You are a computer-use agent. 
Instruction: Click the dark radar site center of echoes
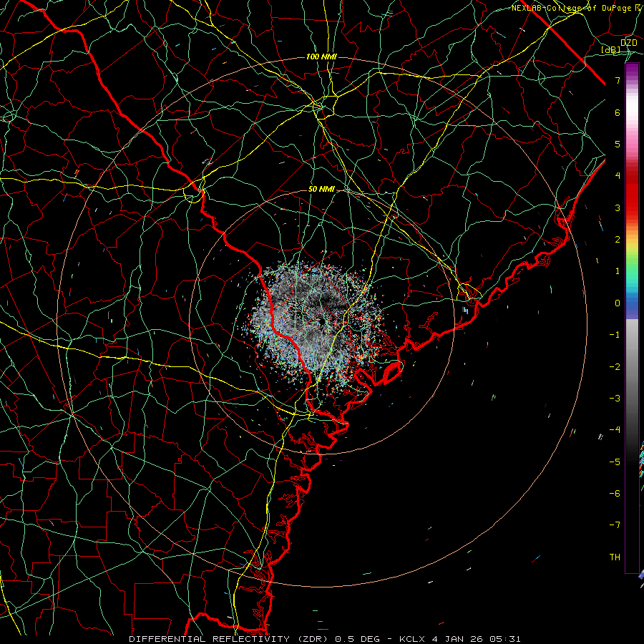coord(321,321)
